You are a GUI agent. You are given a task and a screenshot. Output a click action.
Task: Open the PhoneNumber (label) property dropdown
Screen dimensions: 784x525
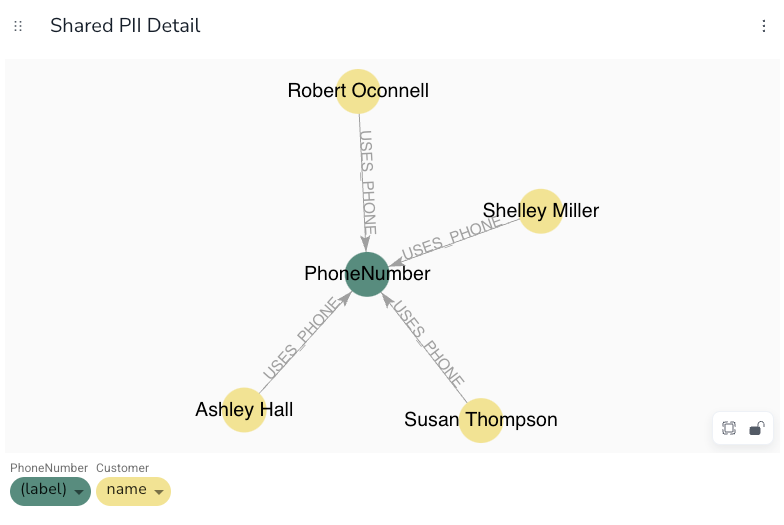50,491
